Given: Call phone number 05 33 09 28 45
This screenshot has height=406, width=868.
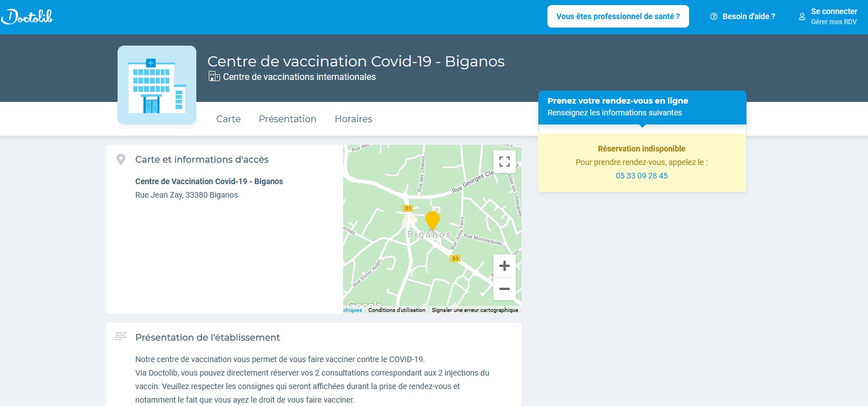Looking at the screenshot, I should tap(642, 176).
